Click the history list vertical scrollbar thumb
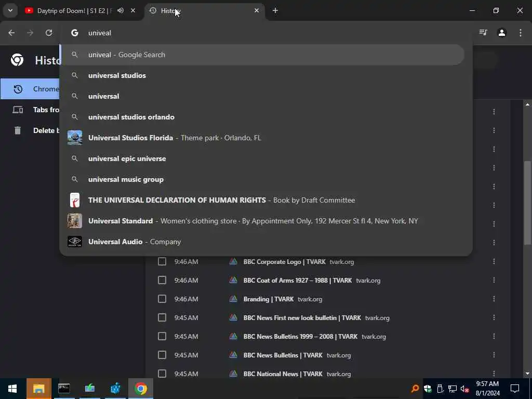Viewport: 532px width, 399px height. pyautogui.click(x=527, y=202)
